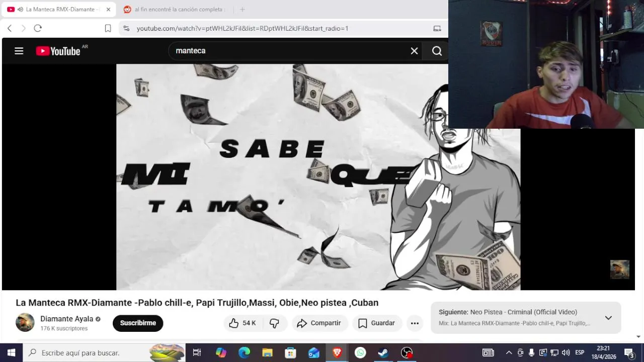Open a new browser tab

point(242,9)
